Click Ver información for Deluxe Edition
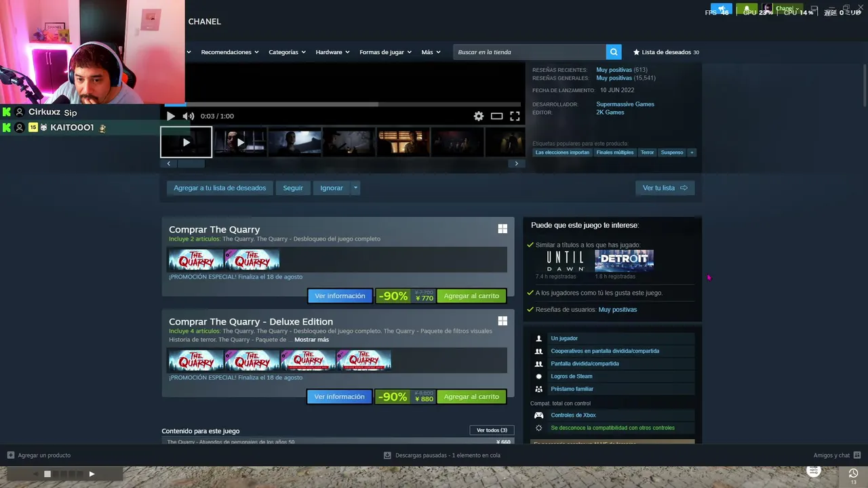The width and height of the screenshot is (868, 488). tap(339, 396)
